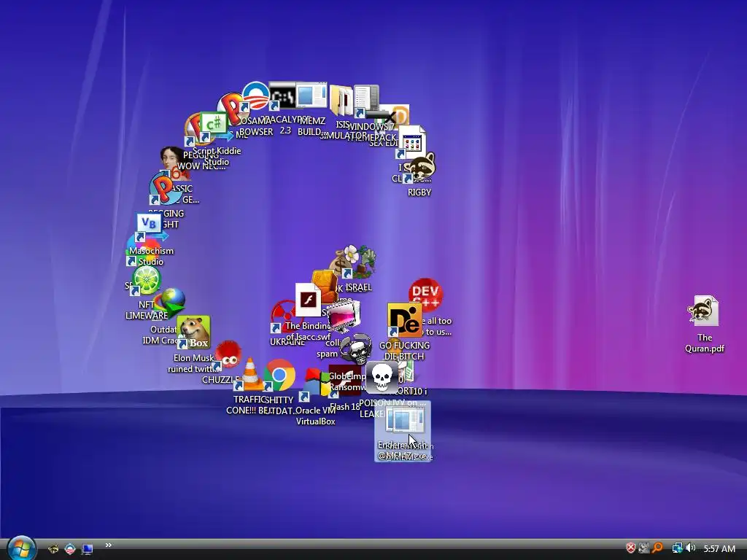Viewport: 747px width, 560px height.
Task: Select The Binding of Isacc.swf file
Action: (309, 300)
